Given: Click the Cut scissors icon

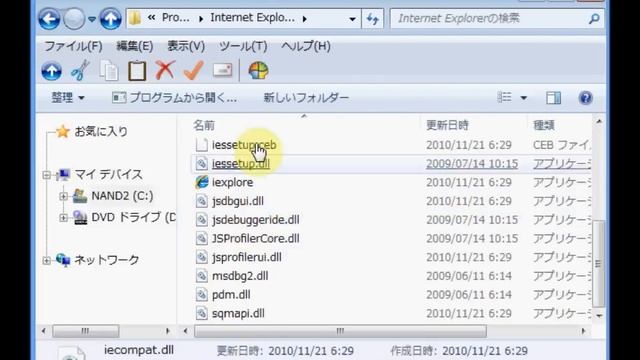Looking at the screenshot, I should coord(80,71).
